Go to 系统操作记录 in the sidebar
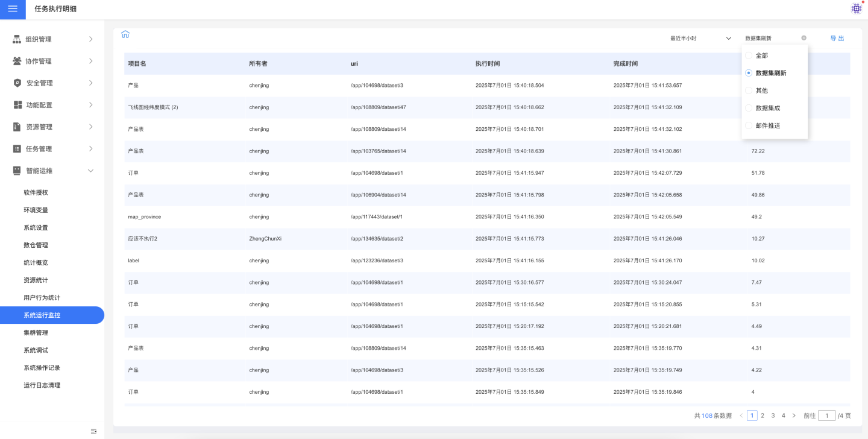868x439 pixels. 42,368
